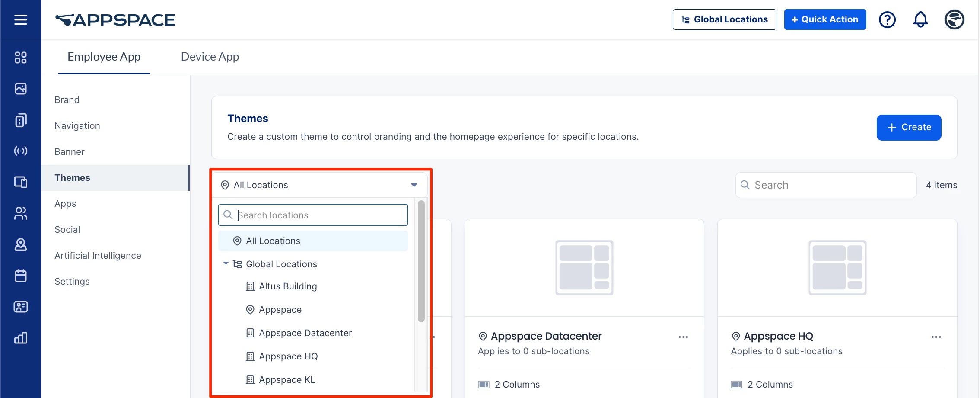Screen dimensions: 980x398
Task: Open the Apps section
Action: [x=65, y=204]
